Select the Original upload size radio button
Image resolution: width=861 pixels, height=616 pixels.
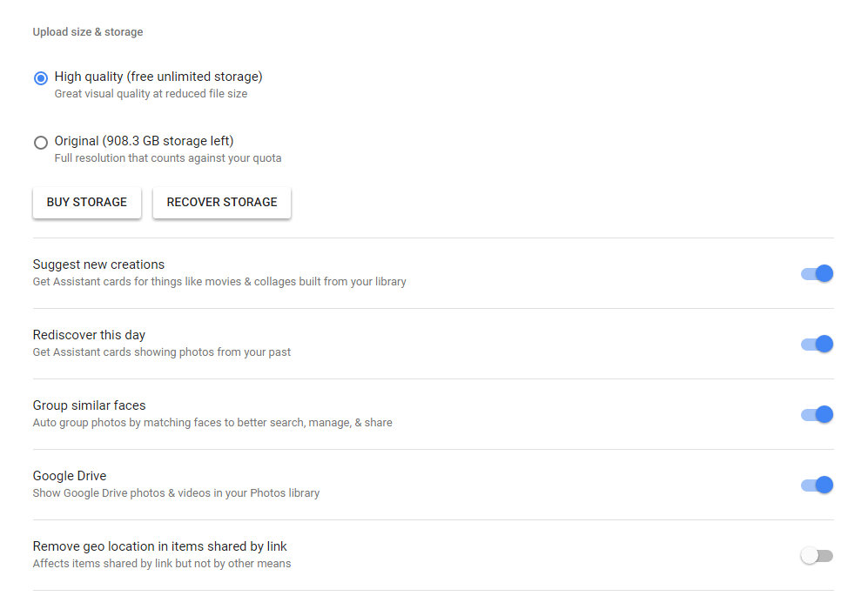[41, 143]
